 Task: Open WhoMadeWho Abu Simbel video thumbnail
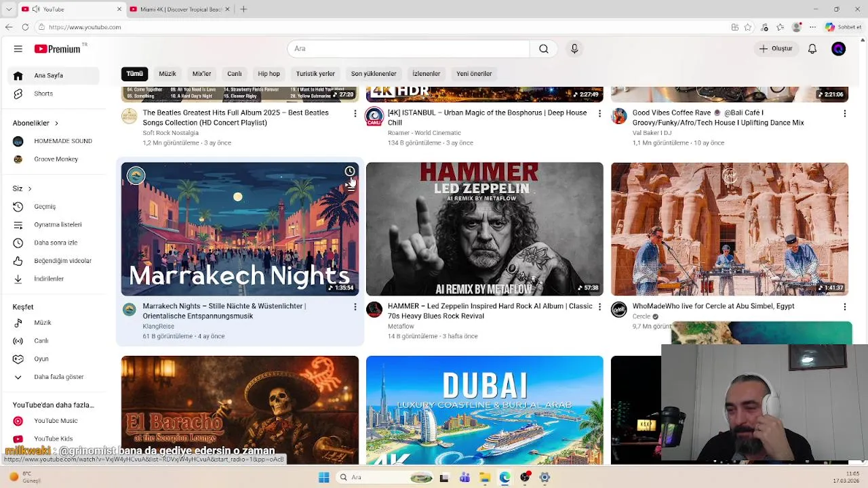730,229
